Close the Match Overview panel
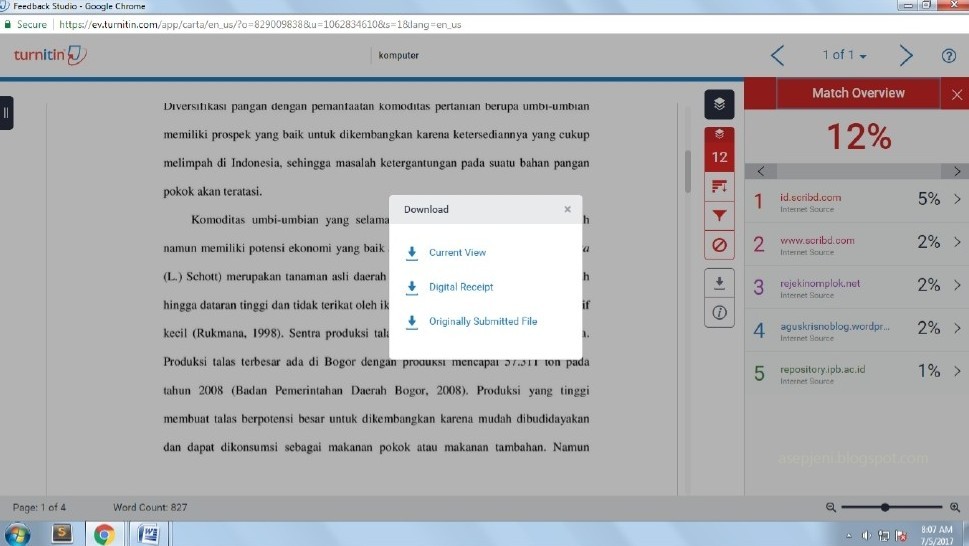The image size is (969, 546). tap(957, 94)
